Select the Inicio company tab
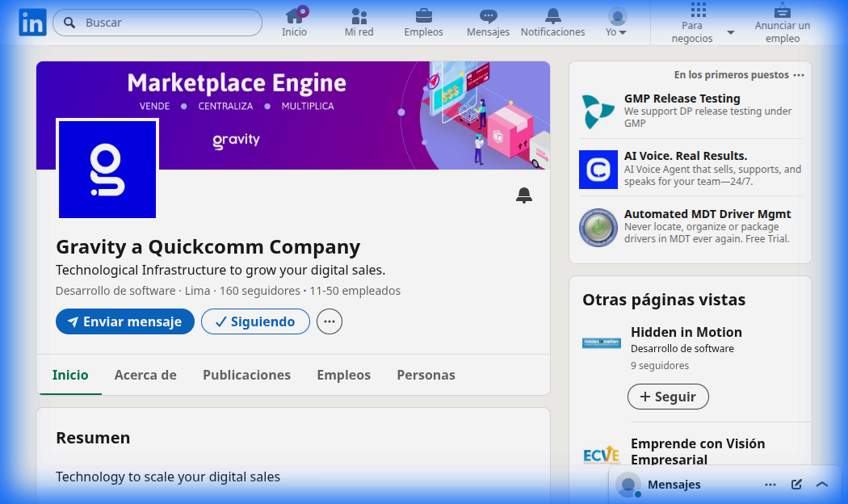The image size is (848, 504). click(x=70, y=375)
